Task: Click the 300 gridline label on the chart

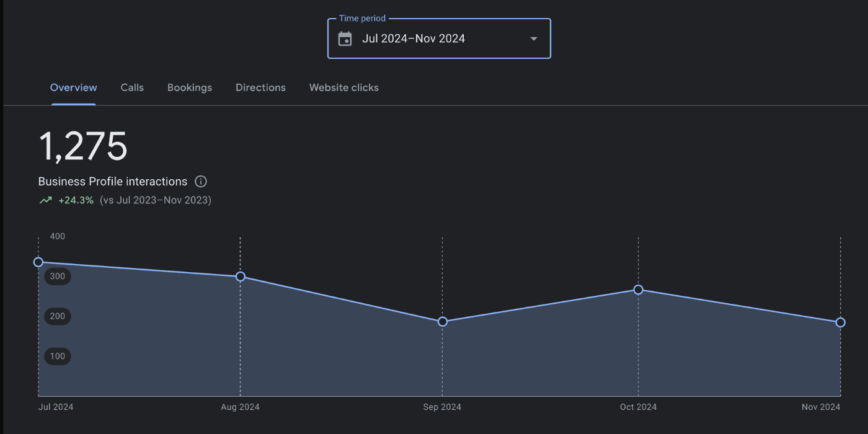Action: (57, 276)
